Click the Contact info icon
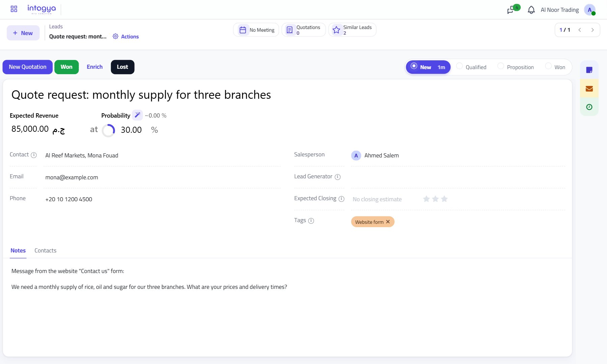Image resolution: width=607 pixels, height=364 pixels. coord(34,155)
